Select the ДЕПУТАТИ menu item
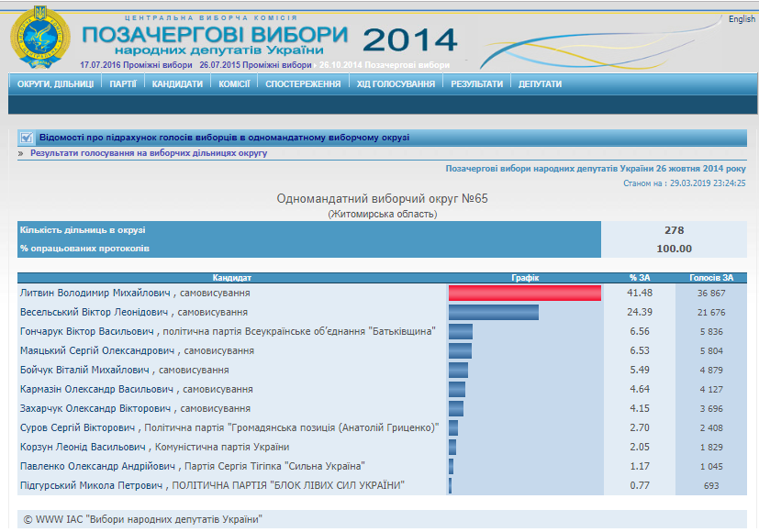Image resolution: width=759 pixels, height=532 pixels. coord(540,84)
